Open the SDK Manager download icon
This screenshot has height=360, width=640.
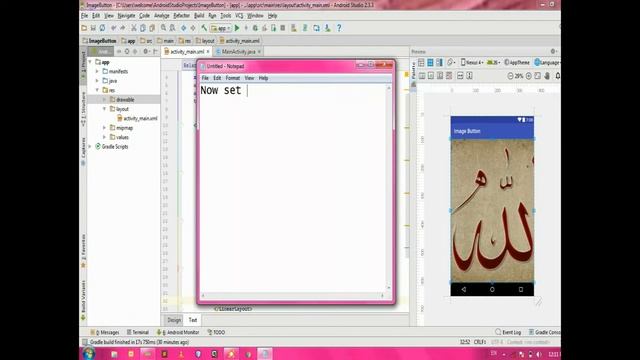tap(327, 28)
